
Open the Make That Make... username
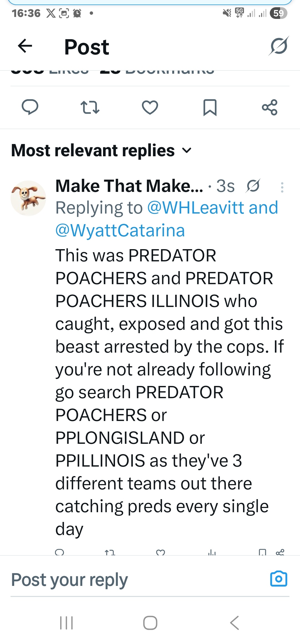[129, 186]
